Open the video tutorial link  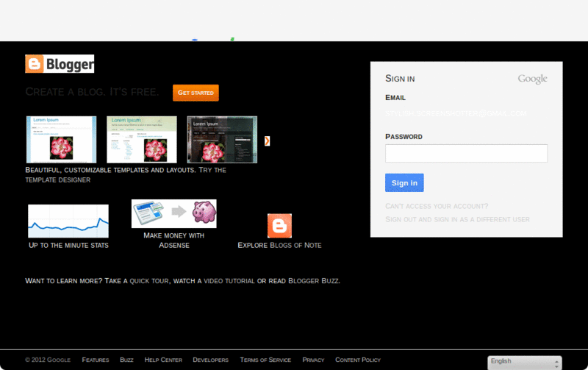point(229,281)
